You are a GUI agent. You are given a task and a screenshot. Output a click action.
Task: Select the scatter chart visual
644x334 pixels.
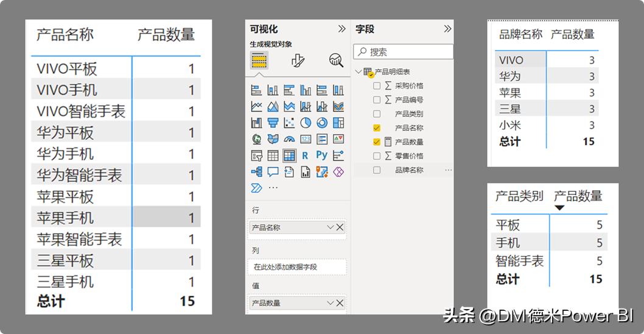(289, 123)
